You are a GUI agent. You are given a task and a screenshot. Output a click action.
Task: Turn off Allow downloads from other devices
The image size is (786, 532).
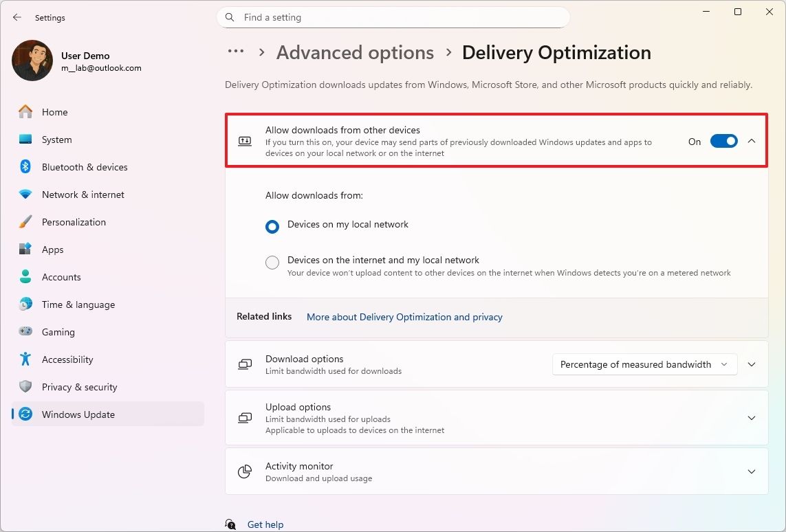tap(723, 141)
